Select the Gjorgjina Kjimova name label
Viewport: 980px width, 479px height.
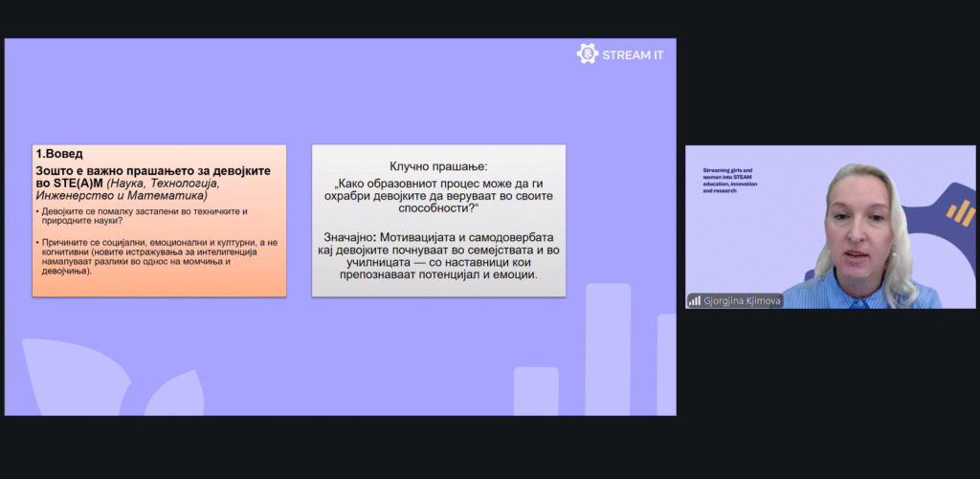[741, 300]
